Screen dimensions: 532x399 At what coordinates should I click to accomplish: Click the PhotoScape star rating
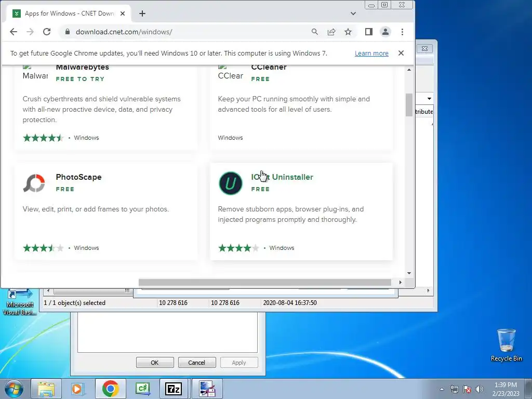43,248
